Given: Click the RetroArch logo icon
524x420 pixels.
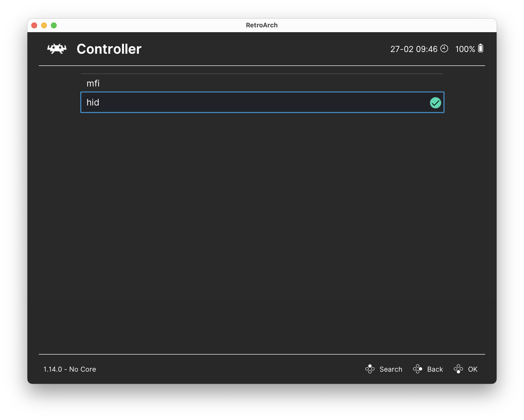Looking at the screenshot, I should (x=56, y=49).
